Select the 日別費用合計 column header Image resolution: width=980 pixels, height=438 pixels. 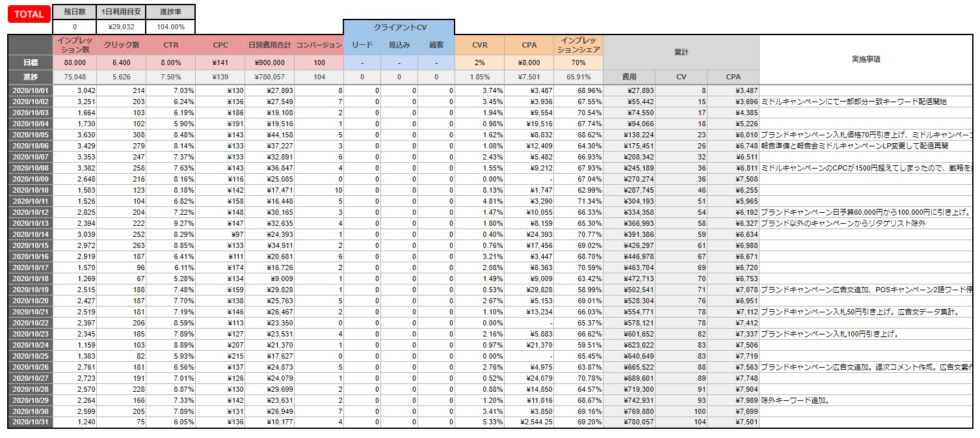(x=269, y=45)
